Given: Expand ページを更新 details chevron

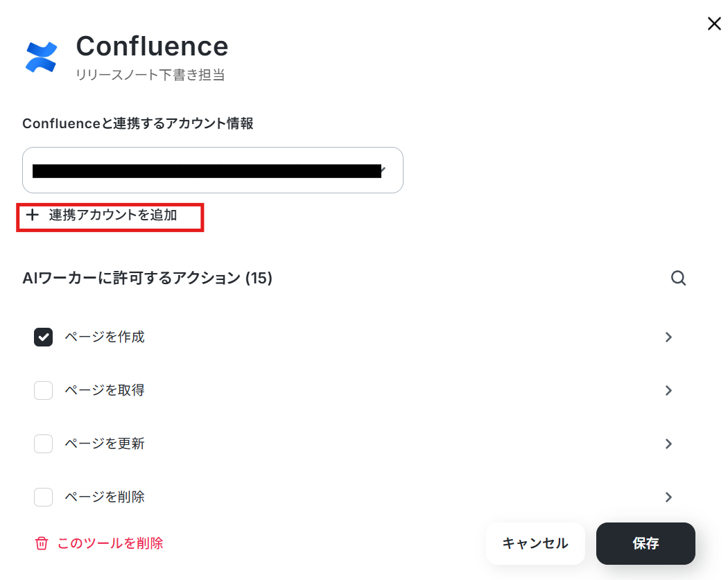Looking at the screenshot, I should (x=668, y=444).
